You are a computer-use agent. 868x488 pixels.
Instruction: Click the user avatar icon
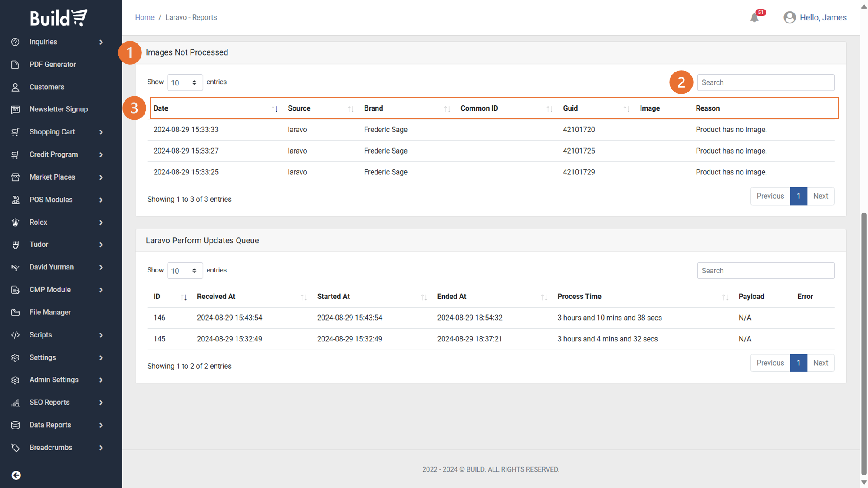(x=789, y=17)
